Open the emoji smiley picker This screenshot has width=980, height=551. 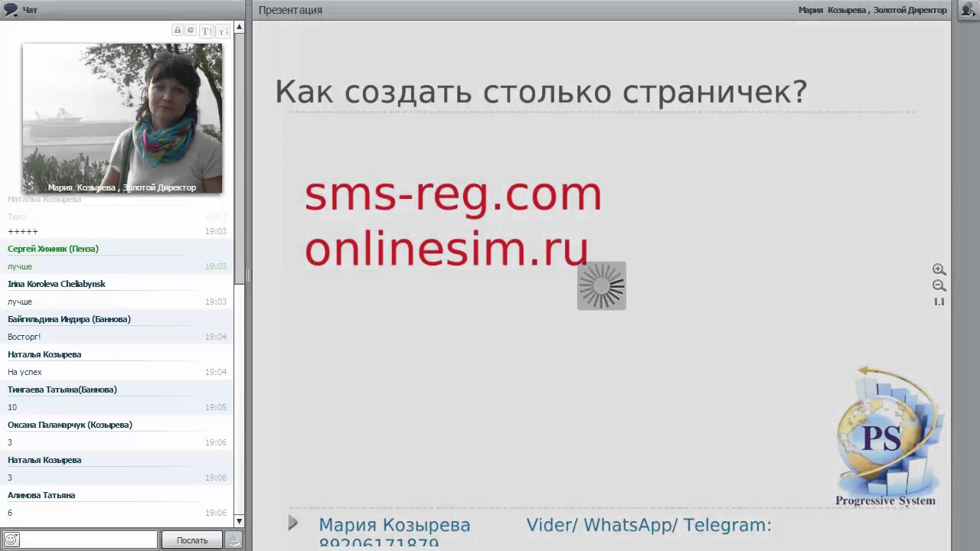pyautogui.click(x=11, y=540)
